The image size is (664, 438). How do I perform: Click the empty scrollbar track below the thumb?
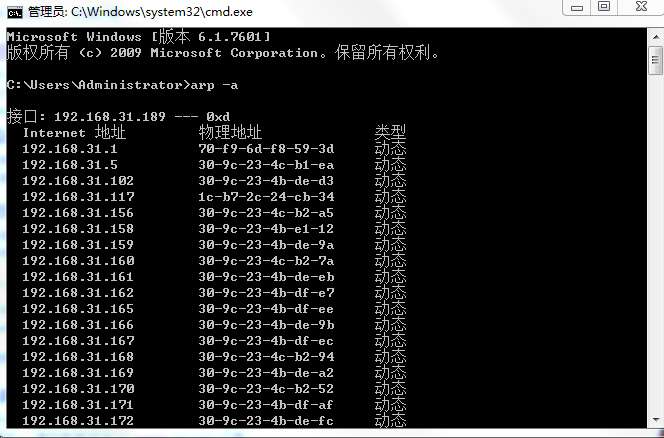(x=656, y=243)
